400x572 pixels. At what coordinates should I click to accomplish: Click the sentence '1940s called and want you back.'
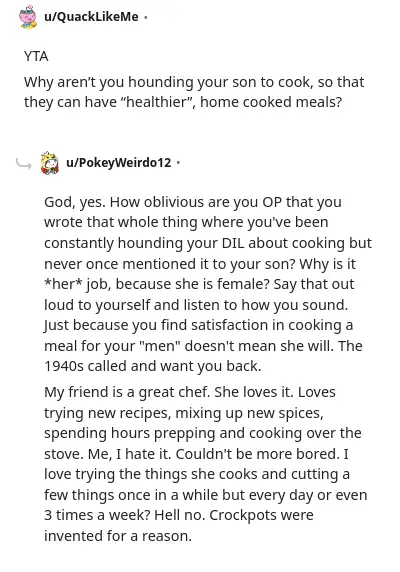[x=153, y=366]
